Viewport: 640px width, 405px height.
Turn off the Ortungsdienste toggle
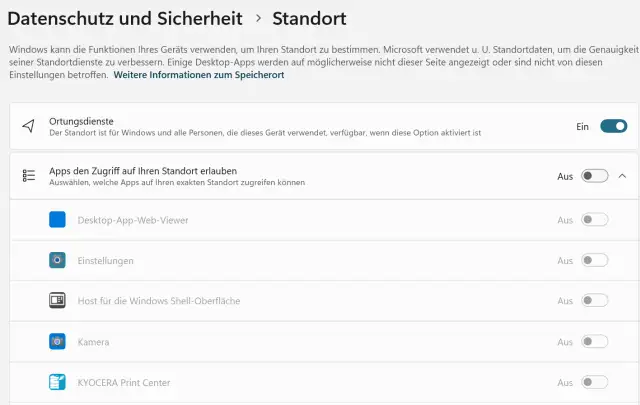coord(613,126)
